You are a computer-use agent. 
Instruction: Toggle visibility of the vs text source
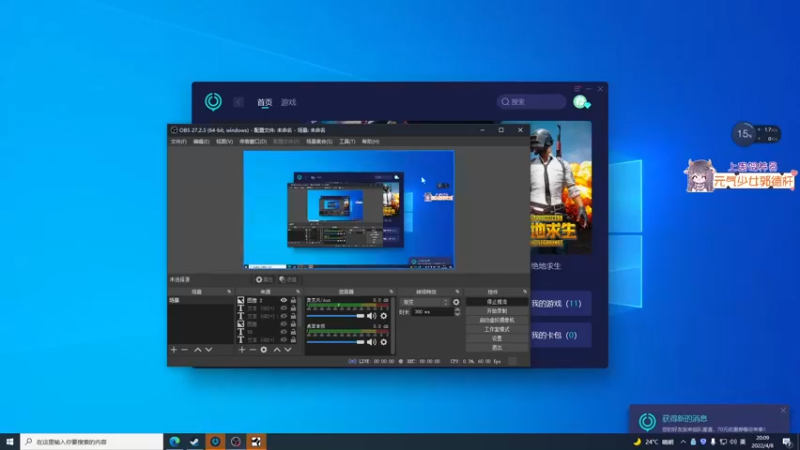(284, 332)
